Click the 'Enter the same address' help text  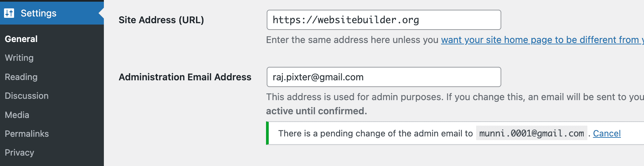pyautogui.click(x=352, y=40)
